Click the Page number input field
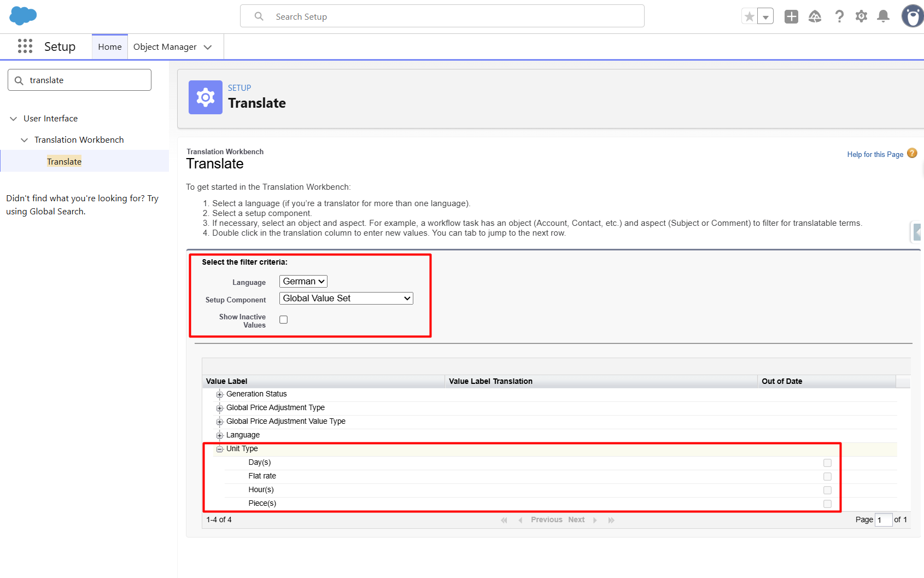The height and width of the screenshot is (578, 924). click(x=884, y=520)
